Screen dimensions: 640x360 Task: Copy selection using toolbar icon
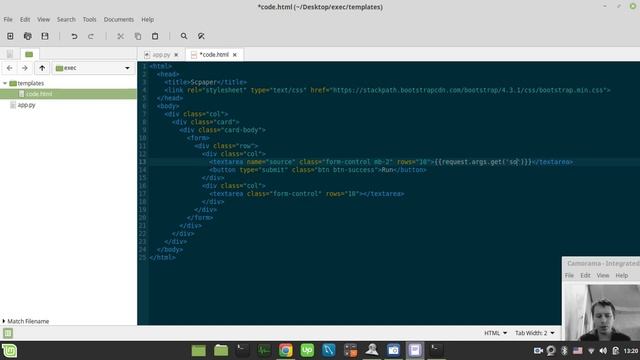click(x=138, y=36)
